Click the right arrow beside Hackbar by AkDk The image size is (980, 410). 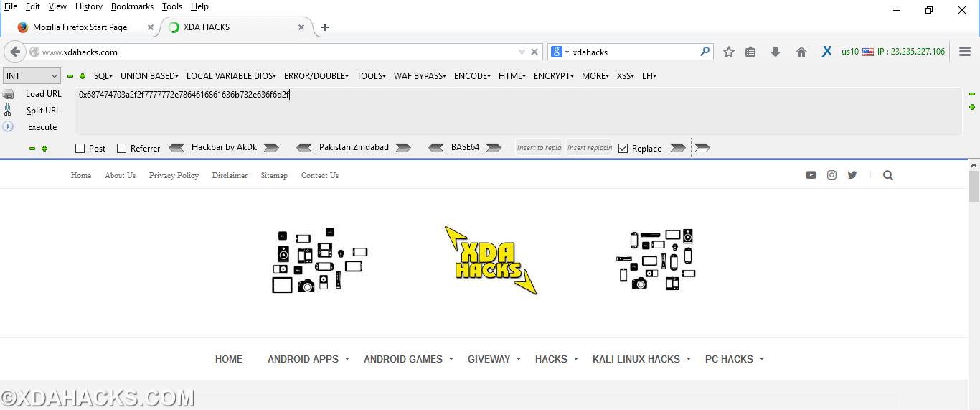270,148
